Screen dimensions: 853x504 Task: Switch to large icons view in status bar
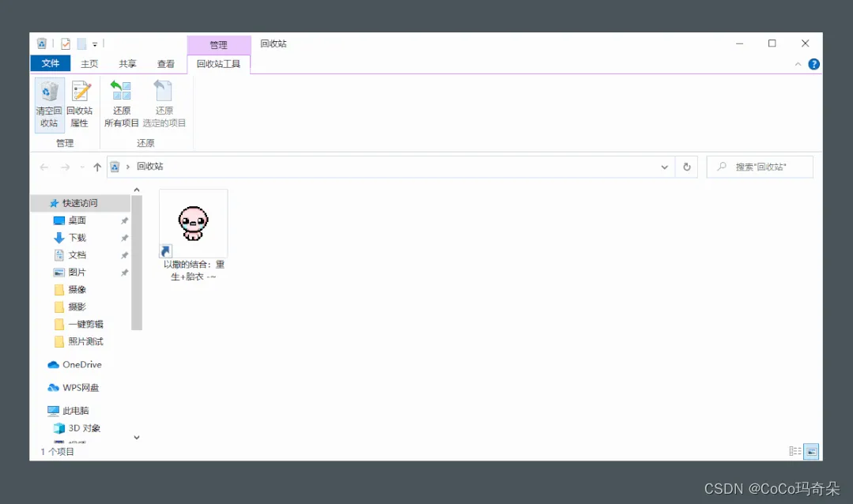click(811, 451)
